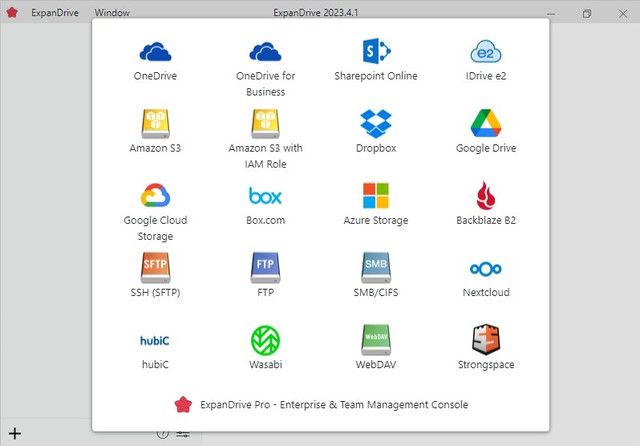Select the Dropbox icon

(x=375, y=124)
